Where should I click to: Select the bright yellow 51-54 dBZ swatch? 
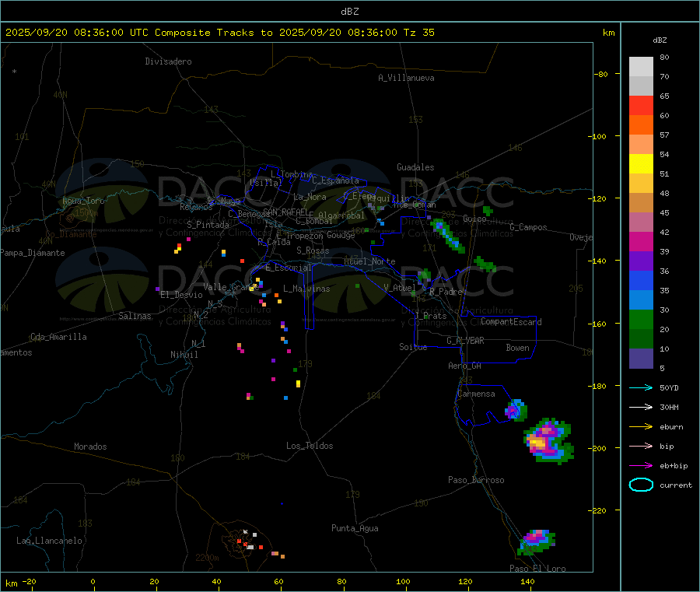[641, 164]
